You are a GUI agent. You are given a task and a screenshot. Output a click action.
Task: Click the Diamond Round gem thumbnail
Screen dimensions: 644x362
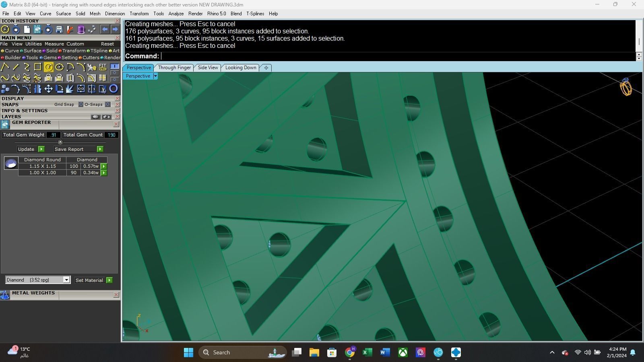click(x=11, y=163)
